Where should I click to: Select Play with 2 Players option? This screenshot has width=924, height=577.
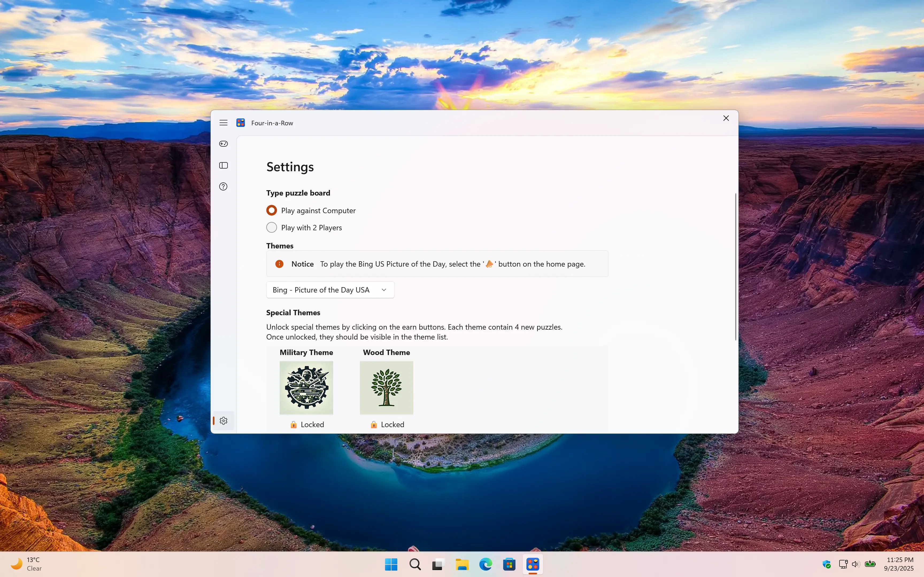271,227
